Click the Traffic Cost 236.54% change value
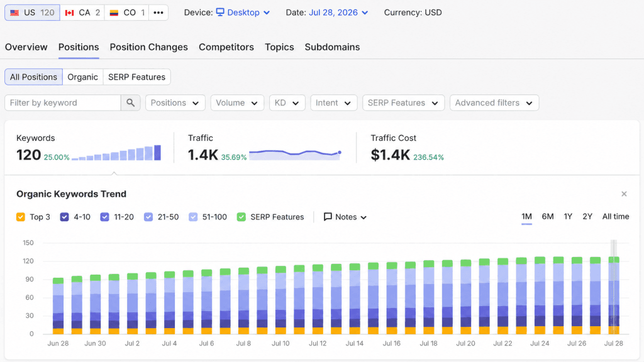This screenshot has width=644, height=362. pos(428,158)
